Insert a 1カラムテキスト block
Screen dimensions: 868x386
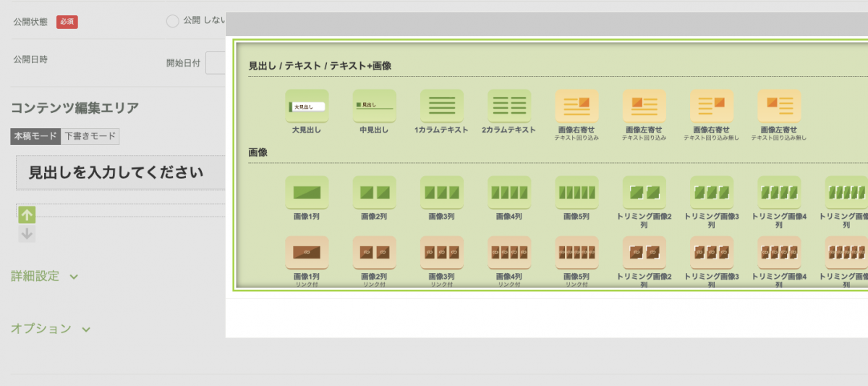[441, 106]
